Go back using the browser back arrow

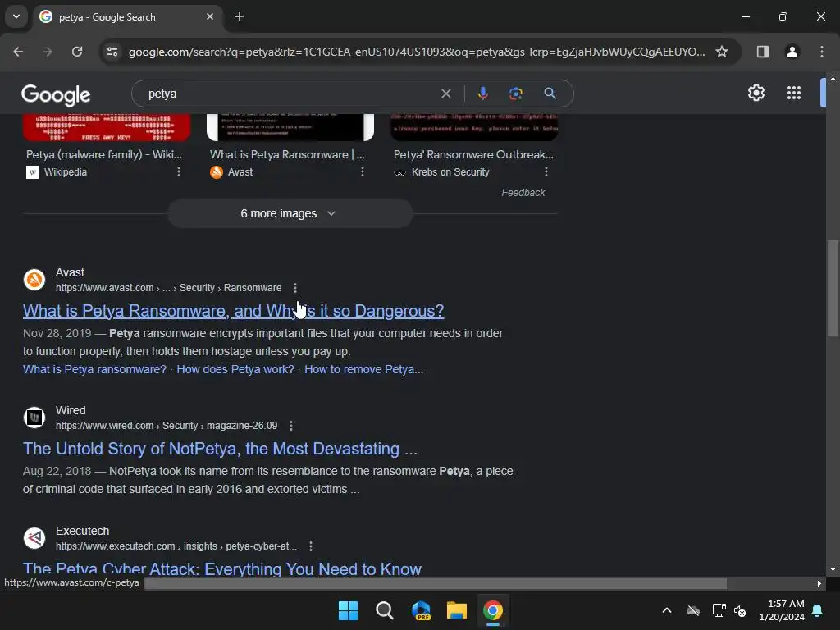[x=18, y=52]
